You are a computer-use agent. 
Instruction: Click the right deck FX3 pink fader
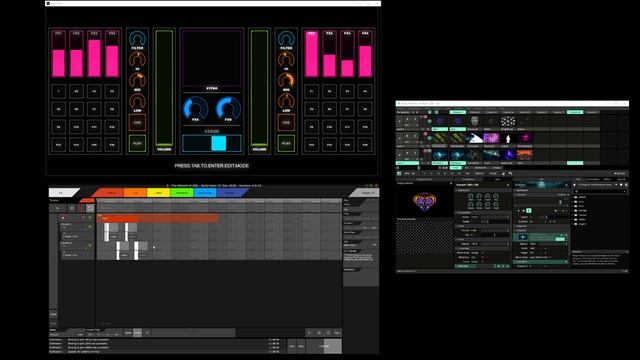[x=347, y=54]
